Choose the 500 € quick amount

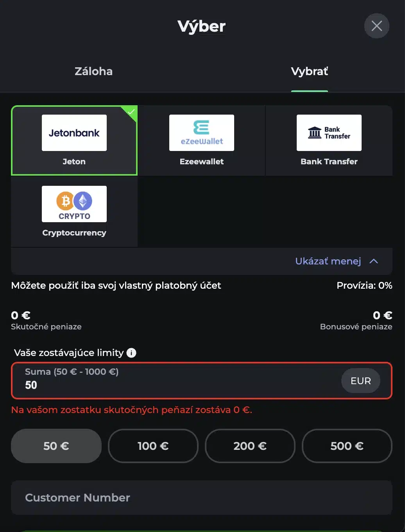click(347, 446)
